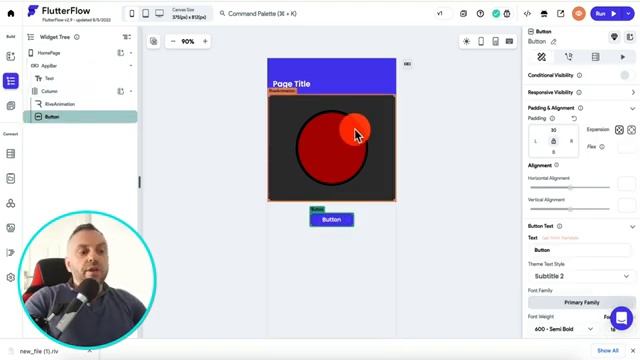The image size is (640, 360).
Task: Toggle the padding lock icon
Action: (x=553, y=141)
